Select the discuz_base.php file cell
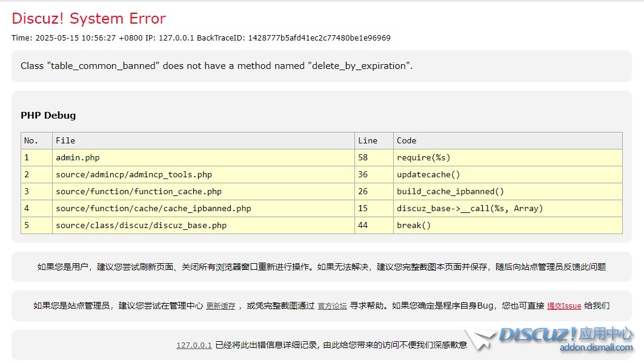The width and height of the screenshot is (644, 363). [x=141, y=226]
